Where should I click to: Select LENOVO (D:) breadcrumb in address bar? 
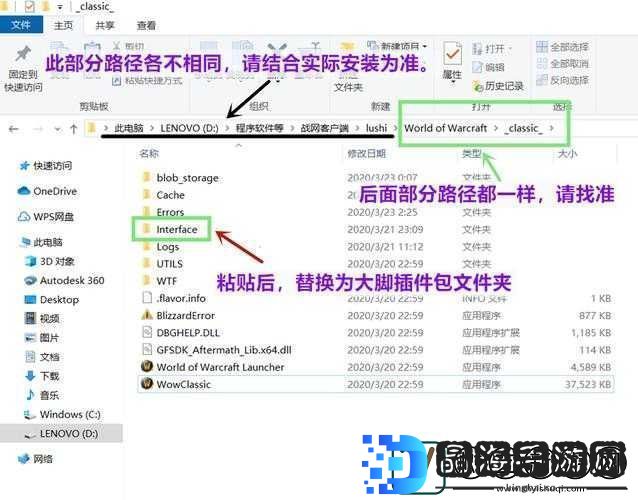189,128
